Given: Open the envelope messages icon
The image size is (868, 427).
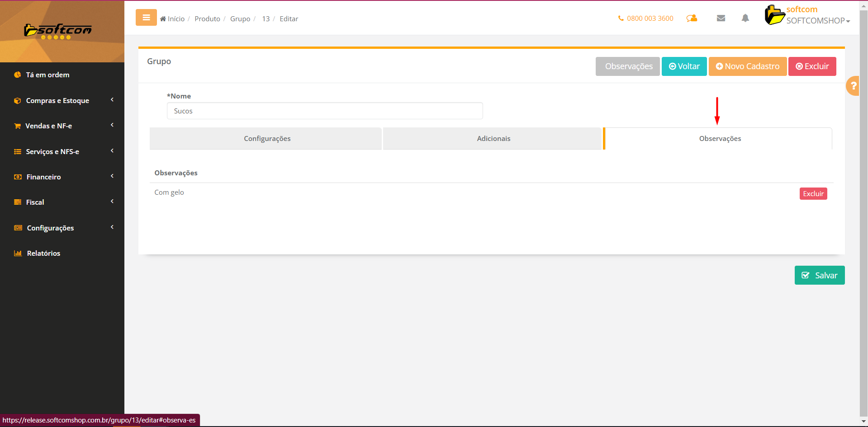Looking at the screenshot, I should (x=721, y=18).
